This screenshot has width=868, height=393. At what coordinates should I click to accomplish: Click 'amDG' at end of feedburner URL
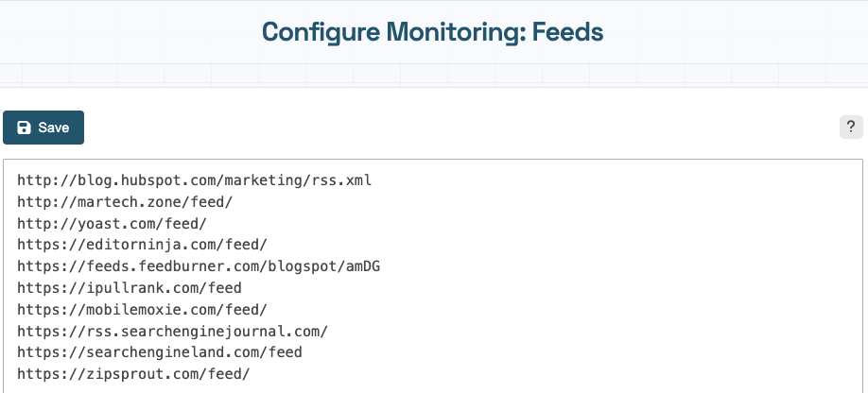click(x=363, y=266)
